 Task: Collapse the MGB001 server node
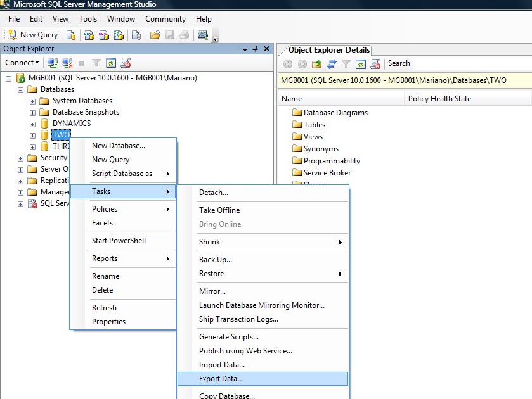tap(8, 79)
